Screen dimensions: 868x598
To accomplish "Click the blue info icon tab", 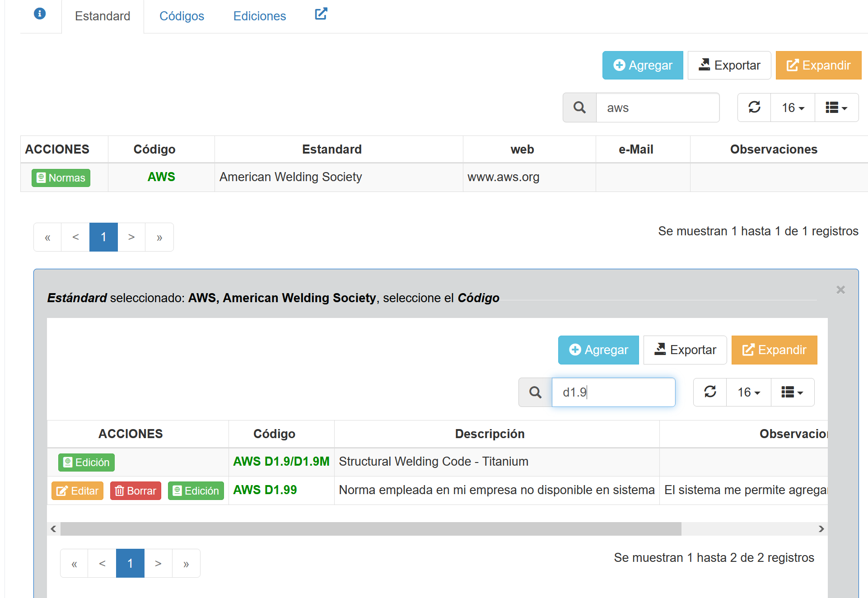I will [40, 14].
